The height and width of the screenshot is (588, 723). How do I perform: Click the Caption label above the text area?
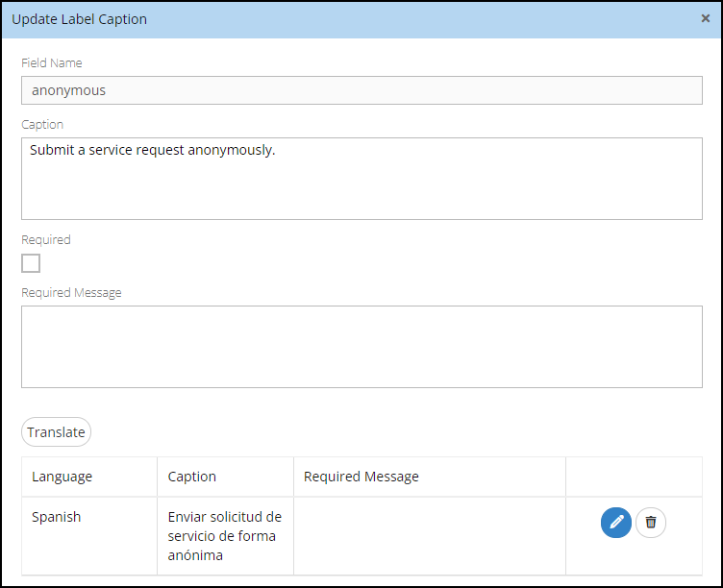[x=42, y=124]
